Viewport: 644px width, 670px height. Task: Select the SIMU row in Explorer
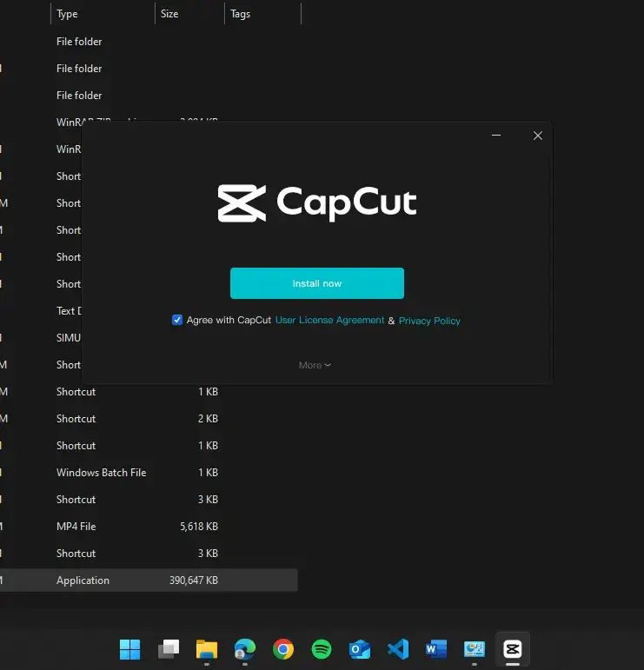click(41, 338)
